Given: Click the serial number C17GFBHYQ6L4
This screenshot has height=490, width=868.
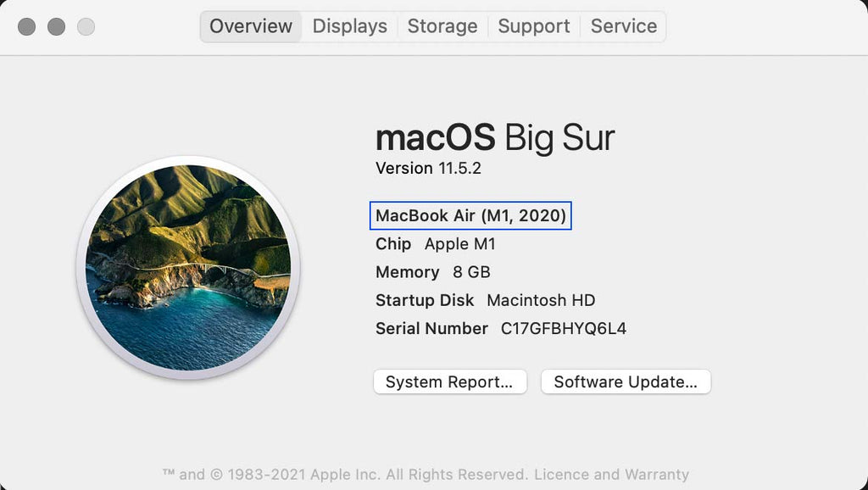Looking at the screenshot, I should (564, 328).
